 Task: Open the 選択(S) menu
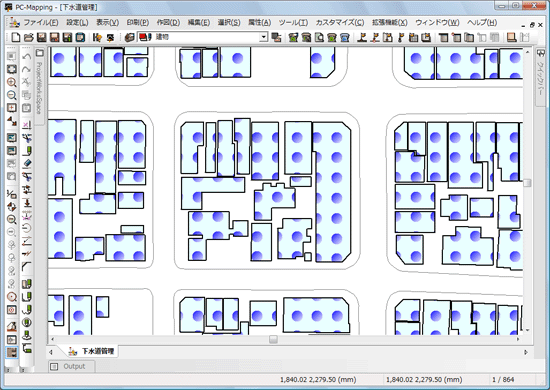[x=229, y=22]
